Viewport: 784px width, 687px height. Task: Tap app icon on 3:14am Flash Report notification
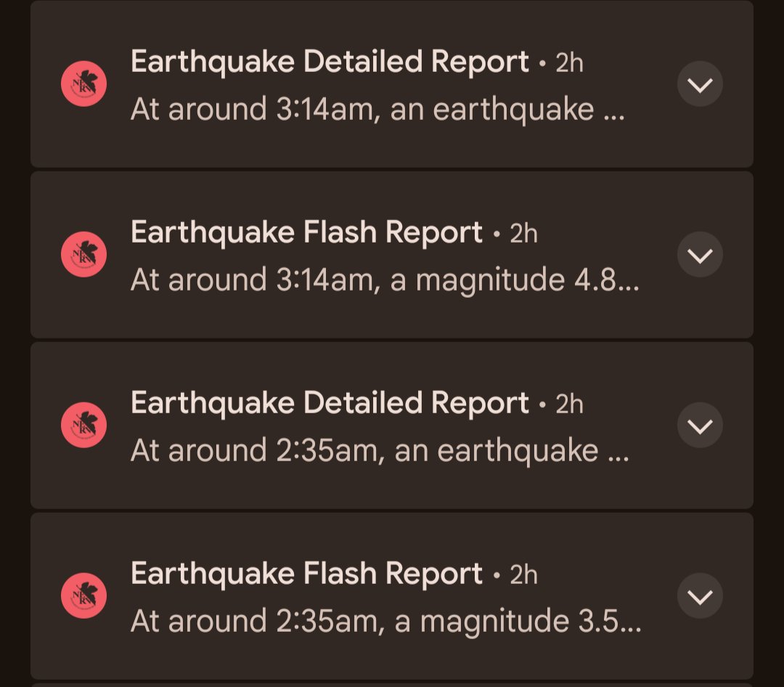pyautogui.click(x=84, y=254)
